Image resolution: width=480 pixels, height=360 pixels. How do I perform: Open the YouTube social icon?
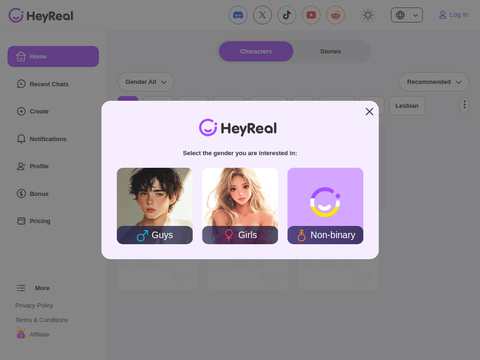[311, 15]
